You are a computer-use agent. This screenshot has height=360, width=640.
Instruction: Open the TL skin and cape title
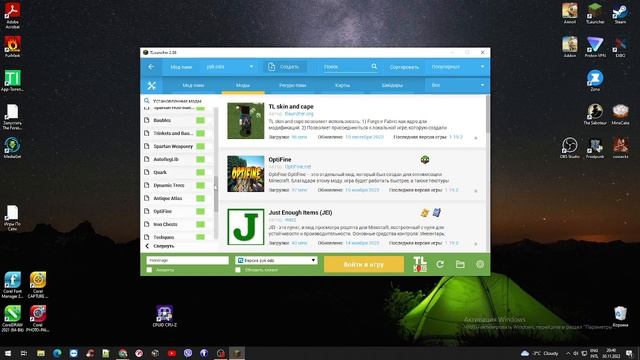point(291,107)
